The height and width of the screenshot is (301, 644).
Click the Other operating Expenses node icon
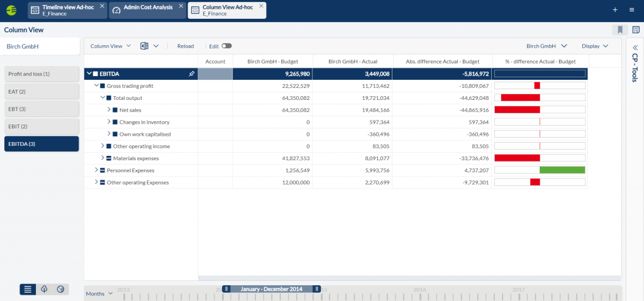coord(103,182)
